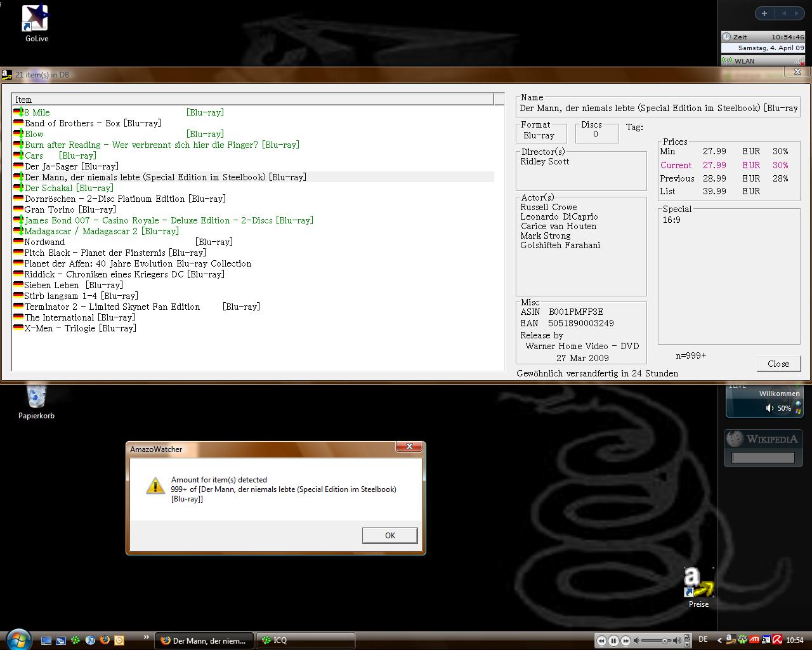Adjust the taskbar media player volume slider
This screenshot has width=812, height=650.
(x=664, y=640)
